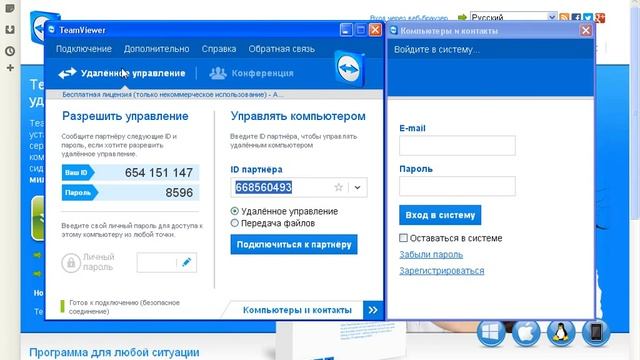The height and width of the screenshot is (360, 640).
Task: Click the mobile phone platform icon on webpage
Action: pos(596,333)
